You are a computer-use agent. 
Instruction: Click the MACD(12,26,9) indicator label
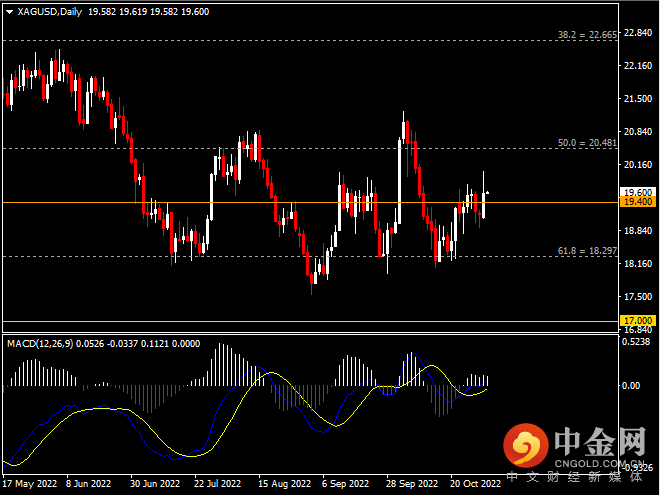[40, 344]
